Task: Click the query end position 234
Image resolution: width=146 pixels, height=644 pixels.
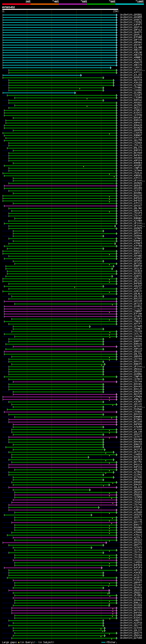Action: [x=115, y=11]
